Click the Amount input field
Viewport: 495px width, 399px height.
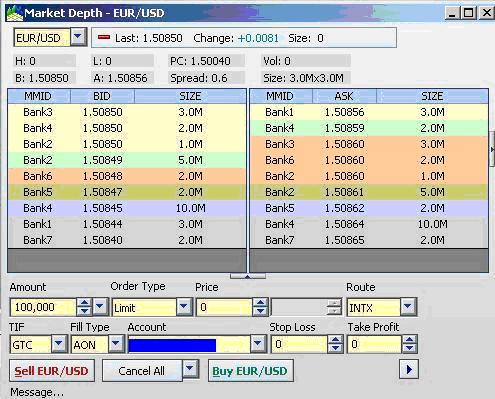click(x=43, y=307)
